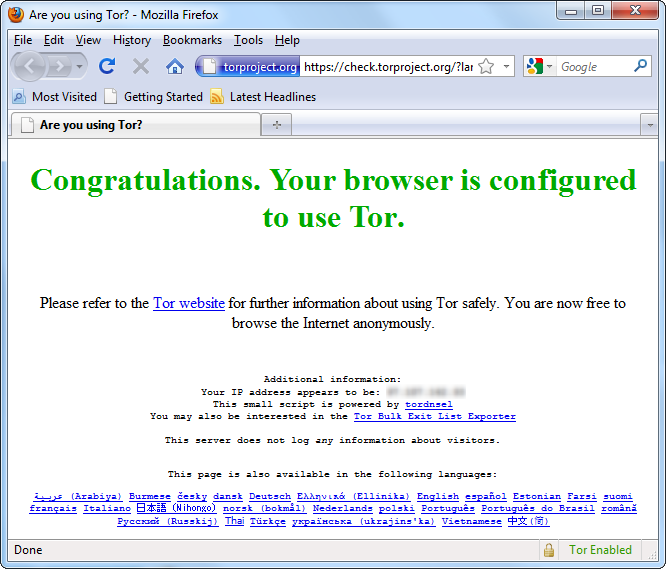The width and height of the screenshot is (666, 569).
Task: Switch page language to română
Action: (619, 508)
